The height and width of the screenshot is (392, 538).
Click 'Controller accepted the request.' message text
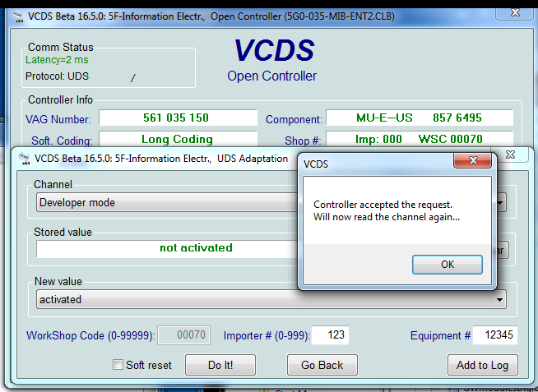click(x=383, y=205)
